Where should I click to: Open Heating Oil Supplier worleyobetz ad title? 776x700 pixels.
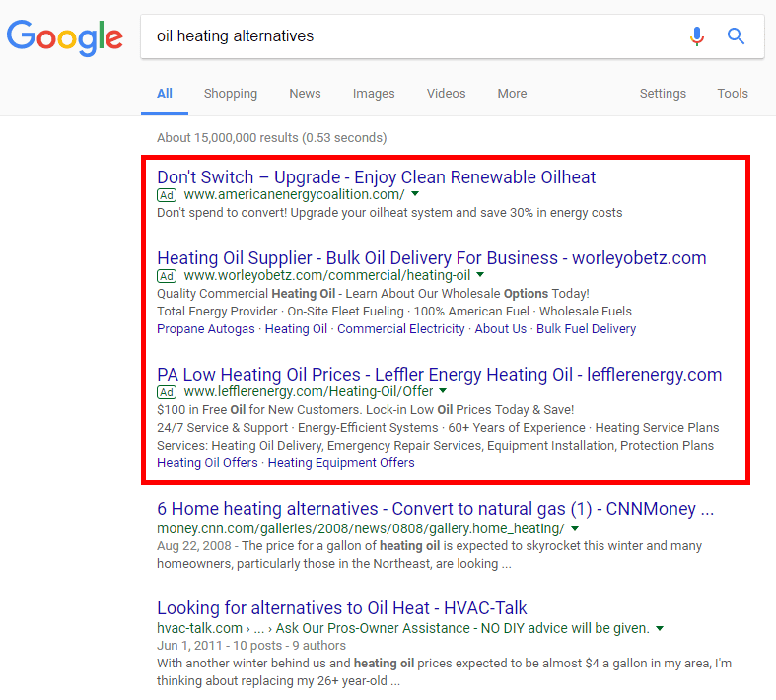point(432,258)
